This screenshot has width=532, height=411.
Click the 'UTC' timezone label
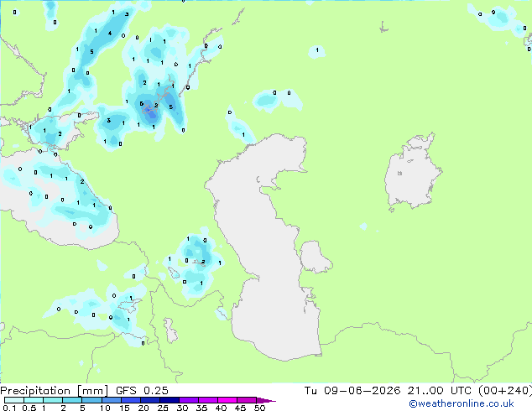461,391
